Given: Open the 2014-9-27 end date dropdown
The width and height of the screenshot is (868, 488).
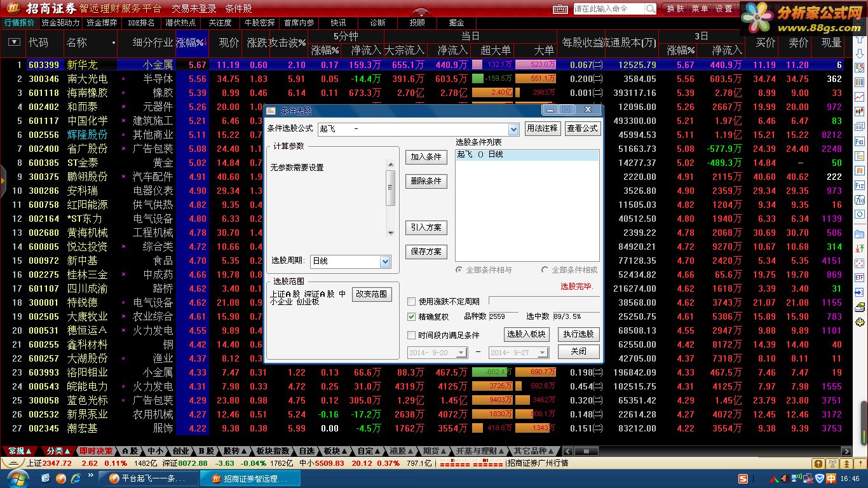Looking at the screenshot, I should [543, 352].
